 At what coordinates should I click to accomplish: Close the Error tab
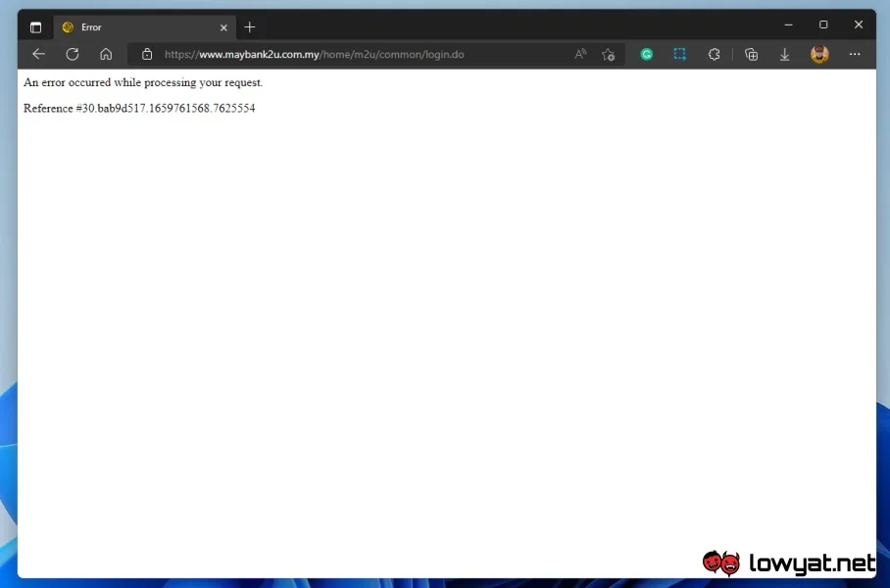(223, 27)
